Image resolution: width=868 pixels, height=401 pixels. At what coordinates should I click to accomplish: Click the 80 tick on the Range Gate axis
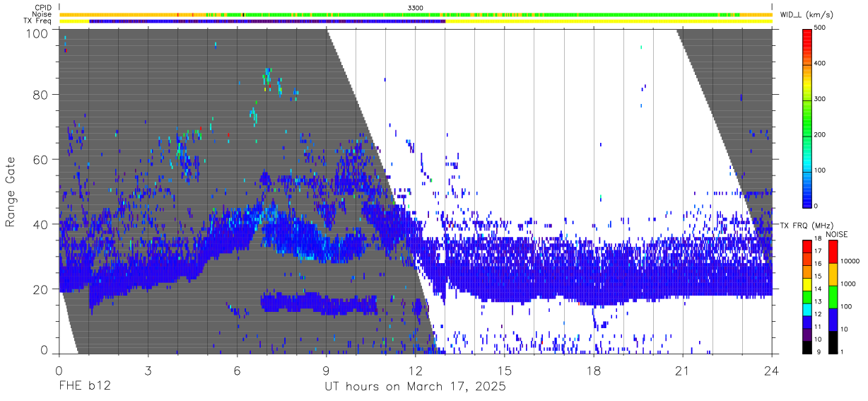(42, 94)
